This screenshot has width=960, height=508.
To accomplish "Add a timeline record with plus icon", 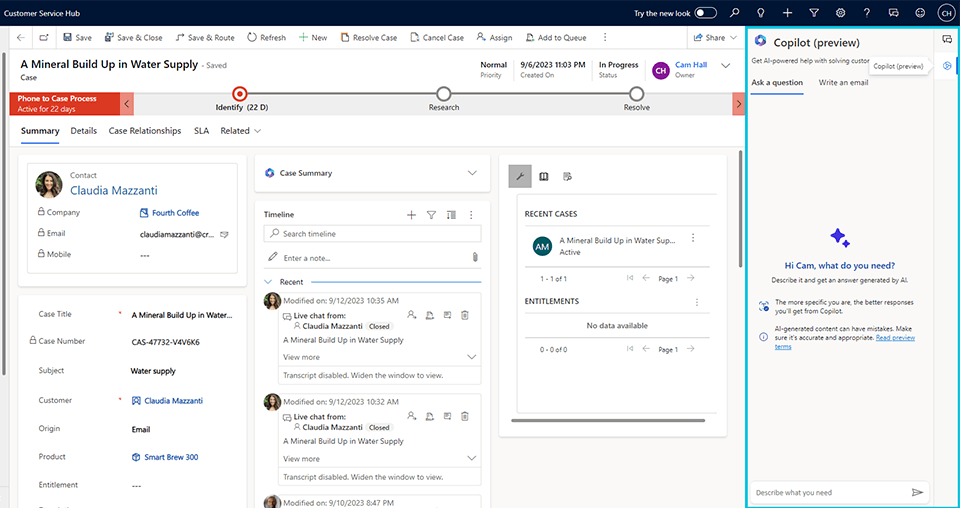I will [411, 215].
